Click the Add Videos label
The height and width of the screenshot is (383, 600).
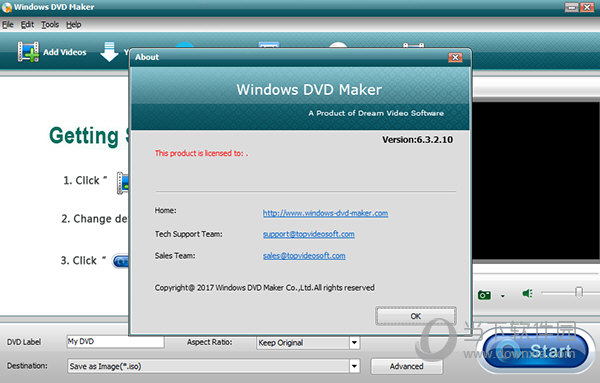[65, 52]
